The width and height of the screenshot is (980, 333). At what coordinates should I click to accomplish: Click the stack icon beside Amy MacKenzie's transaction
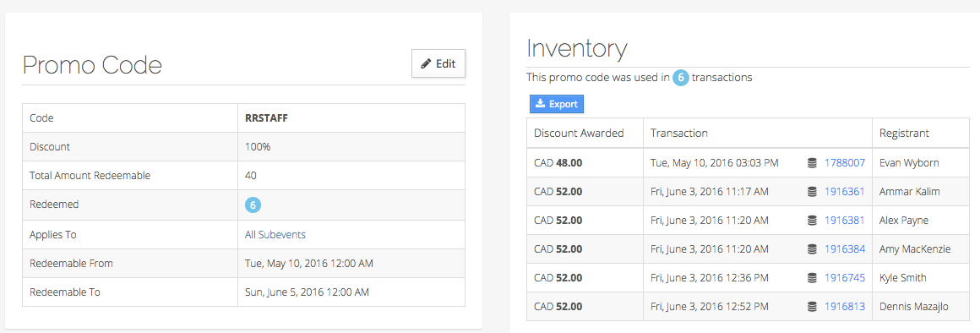tap(813, 249)
